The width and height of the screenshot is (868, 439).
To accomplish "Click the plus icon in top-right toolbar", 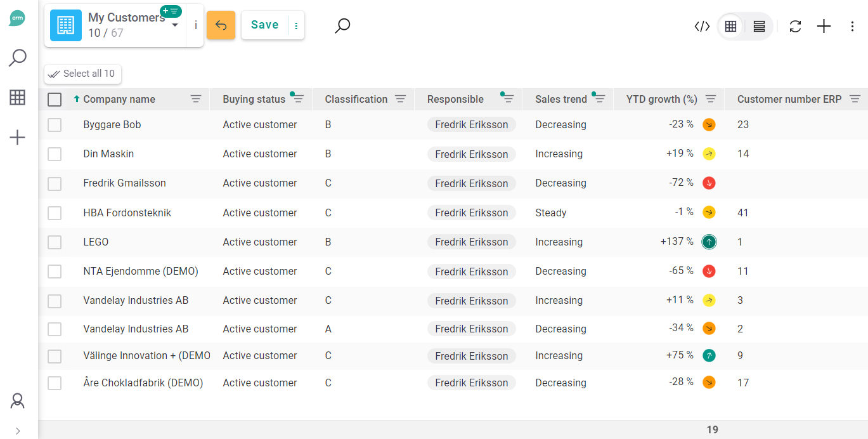I will pos(824,27).
